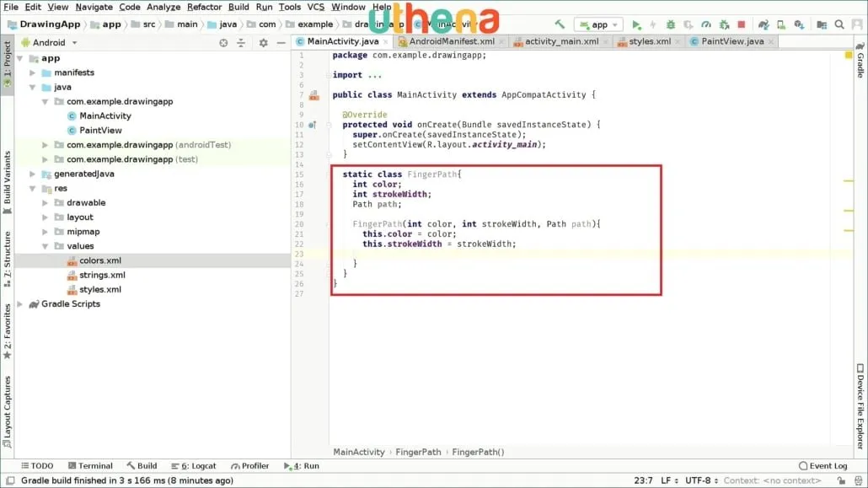This screenshot has height=488, width=868.
Task: Switch to activity_main.xml tab
Action: click(x=560, y=41)
